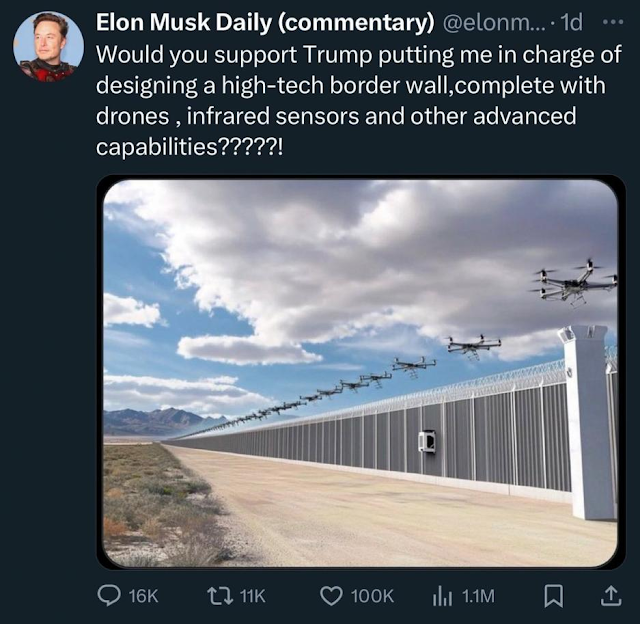
Task: Click the 16K replies count
Action: (x=144, y=596)
